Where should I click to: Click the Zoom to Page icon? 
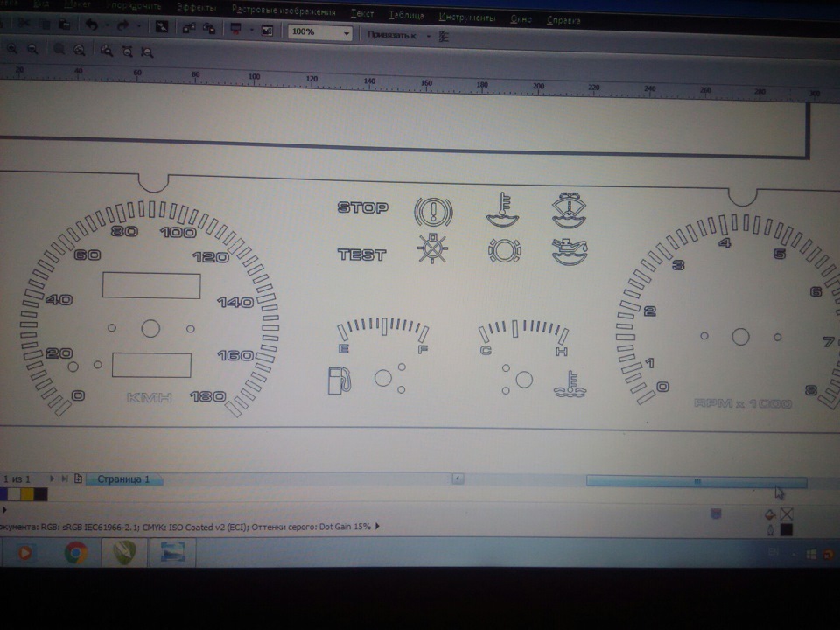(105, 51)
